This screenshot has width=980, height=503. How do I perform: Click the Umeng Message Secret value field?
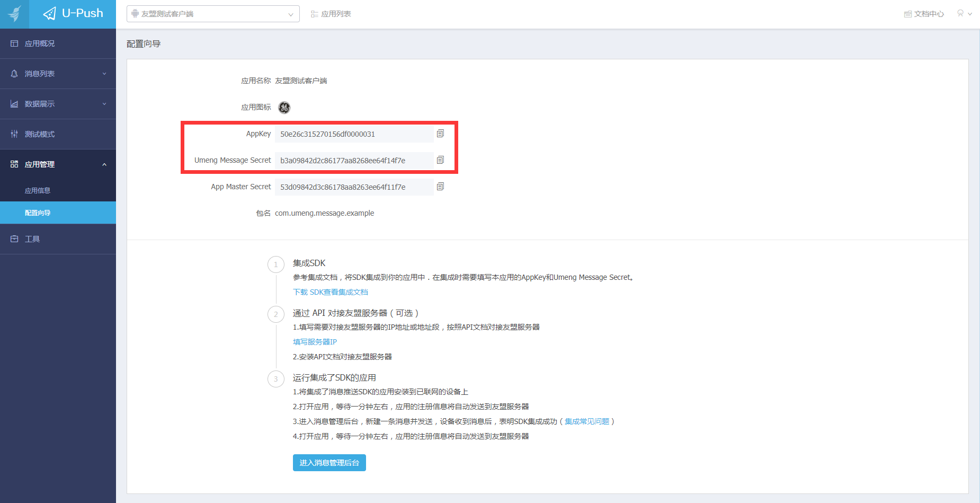(354, 161)
